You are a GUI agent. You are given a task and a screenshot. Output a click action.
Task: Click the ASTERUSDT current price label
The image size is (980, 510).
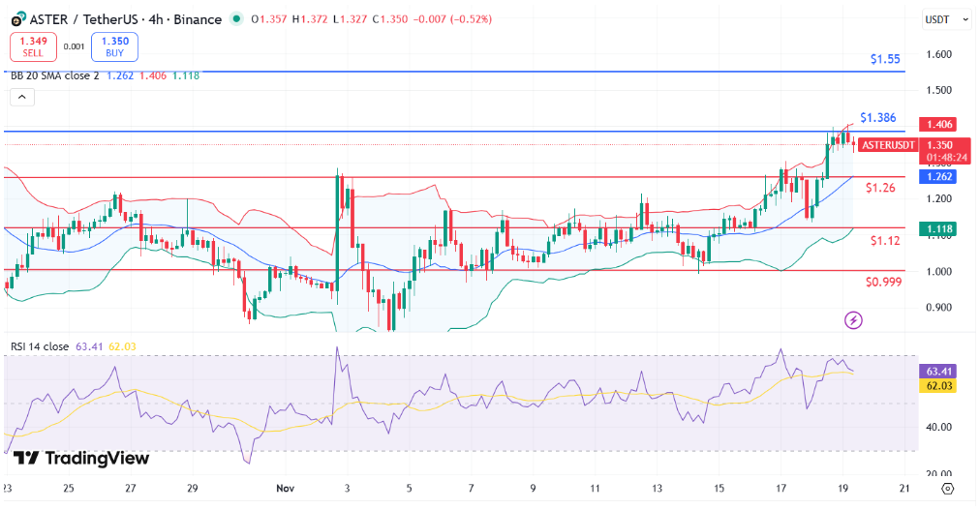888,145
